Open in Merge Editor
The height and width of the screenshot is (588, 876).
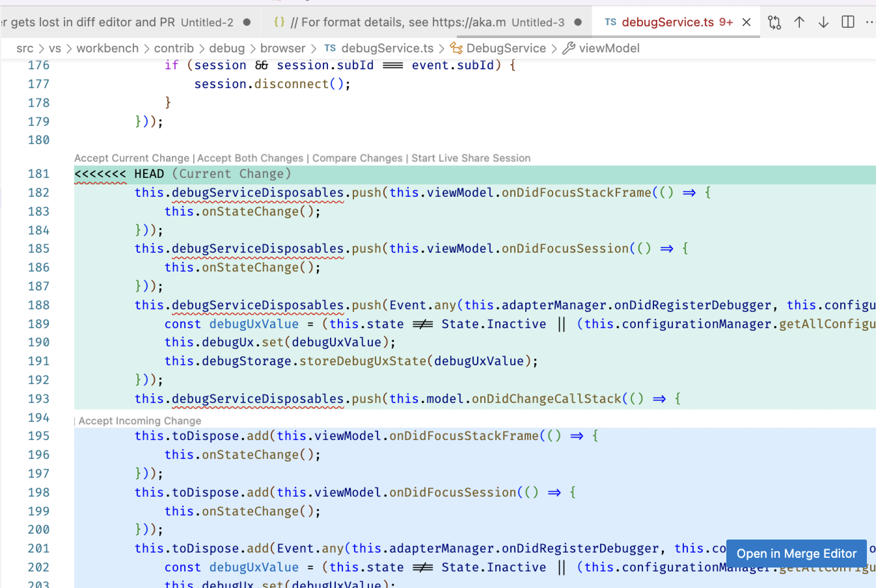point(796,553)
